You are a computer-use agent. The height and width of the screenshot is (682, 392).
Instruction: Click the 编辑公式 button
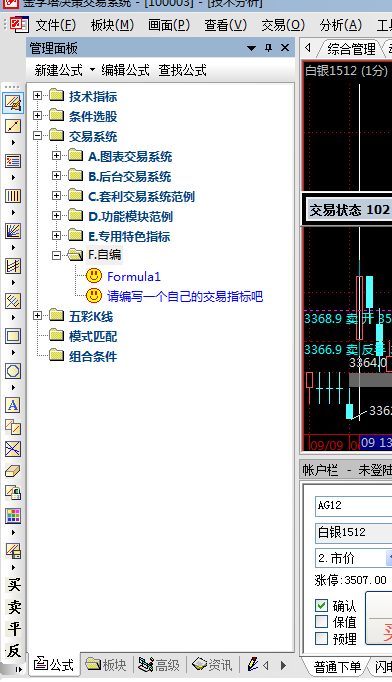pyautogui.click(x=125, y=70)
